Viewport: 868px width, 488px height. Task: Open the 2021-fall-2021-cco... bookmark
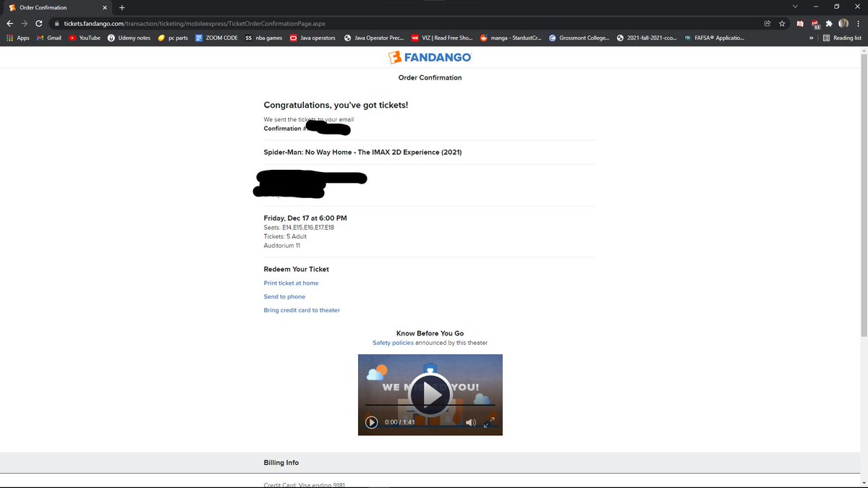click(647, 38)
